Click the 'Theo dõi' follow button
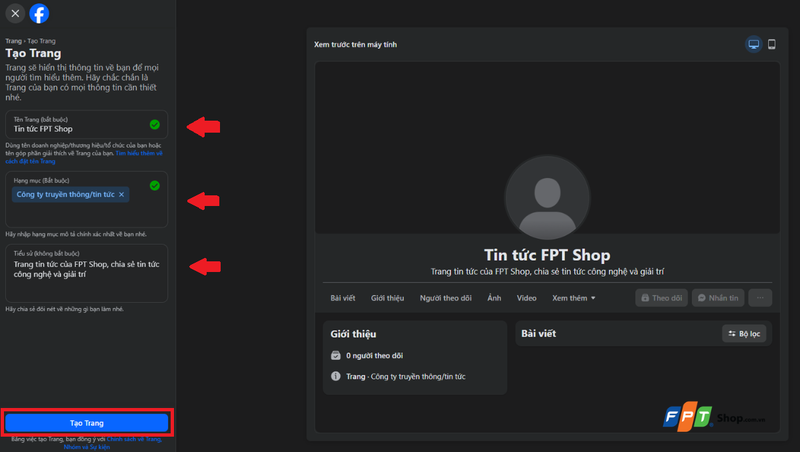The image size is (800, 452). point(661,298)
